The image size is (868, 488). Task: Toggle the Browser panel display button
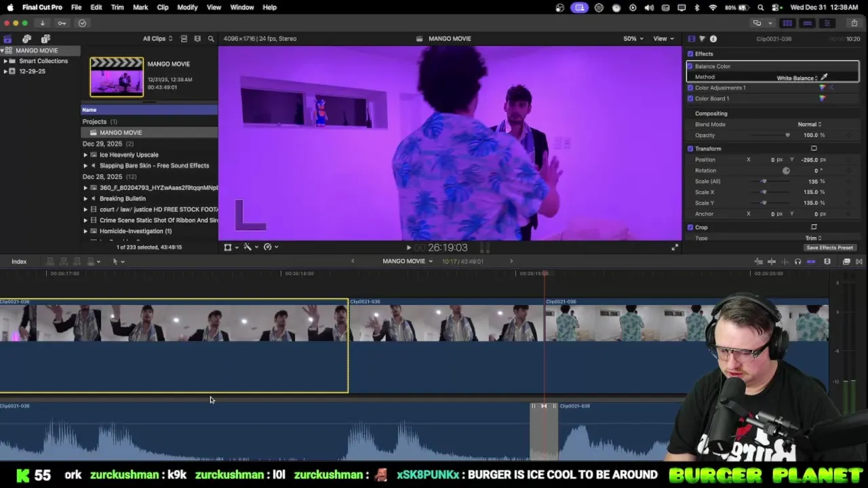point(787,23)
